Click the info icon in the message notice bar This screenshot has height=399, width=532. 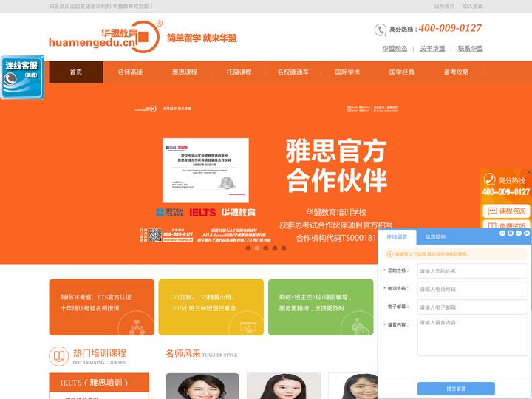tap(390, 253)
